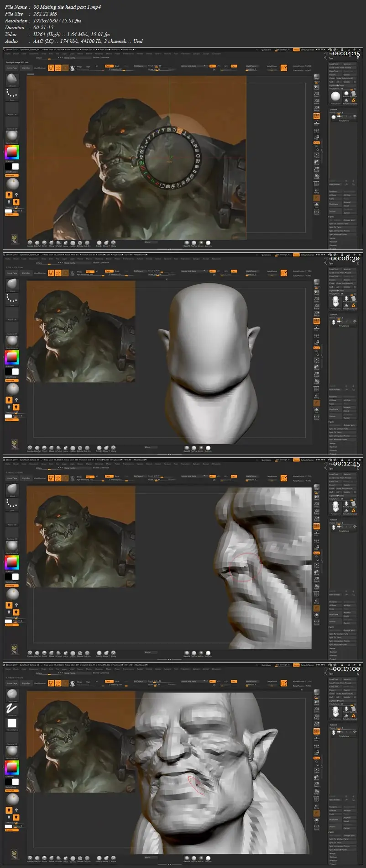Screen dimensions: 366x868
Task: Toggle Floor grid in the 00:08:30 frame
Action: (x=316, y=328)
